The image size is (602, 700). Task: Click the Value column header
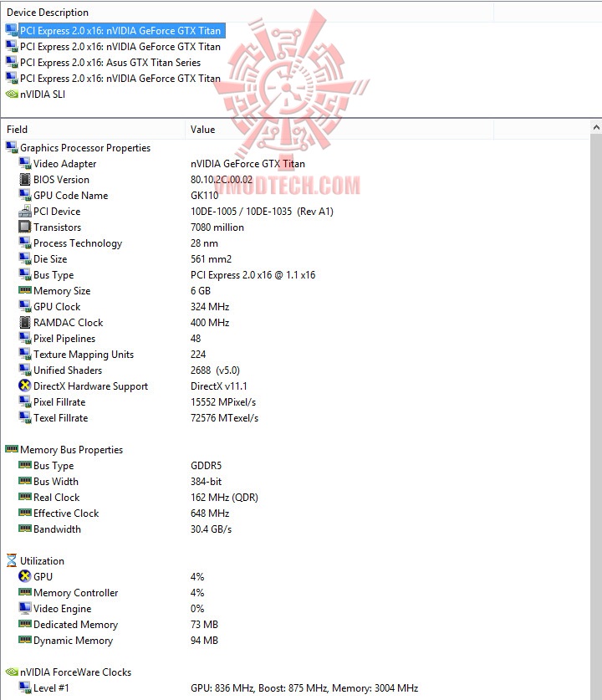pyautogui.click(x=202, y=130)
